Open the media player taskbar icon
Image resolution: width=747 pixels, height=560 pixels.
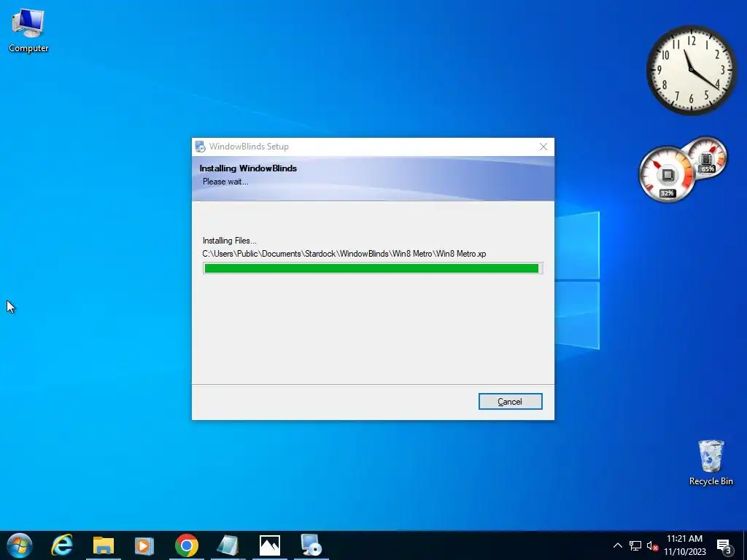click(x=144, y=545)
